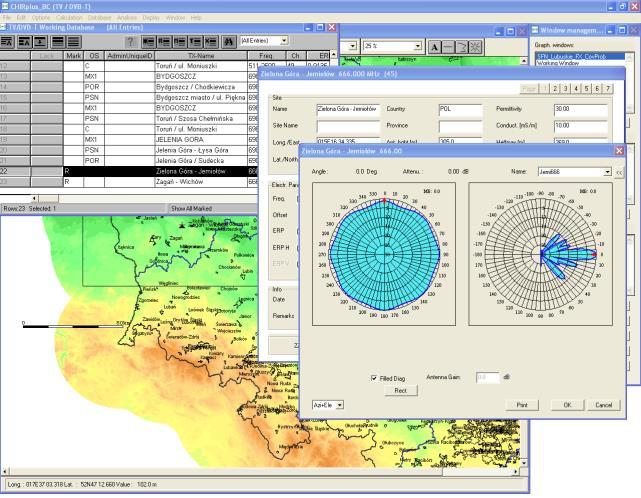The width and height of the screenshot is (641, 498).
Task: Click the Mark column header
Action: [74, 56]
